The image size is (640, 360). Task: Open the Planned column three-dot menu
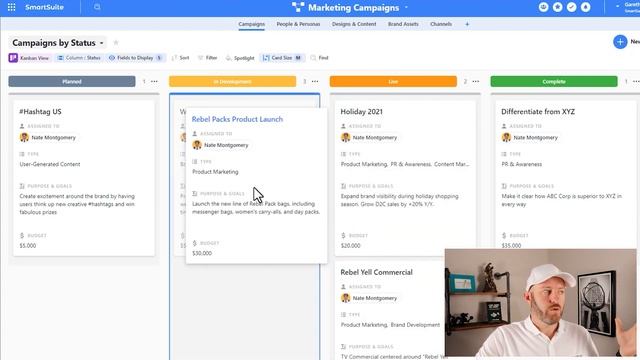tap(154, 82)
